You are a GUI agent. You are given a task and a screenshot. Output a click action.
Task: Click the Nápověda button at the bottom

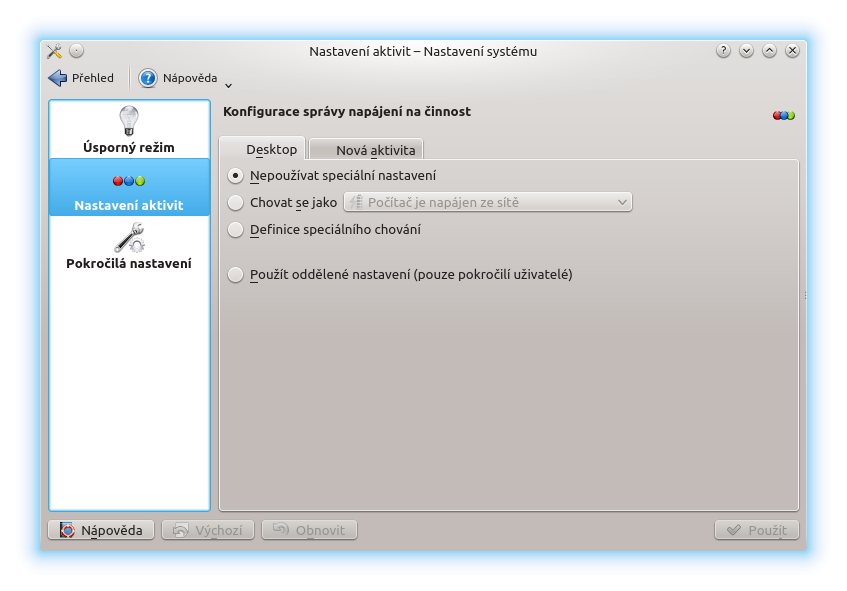click(101, 530)
